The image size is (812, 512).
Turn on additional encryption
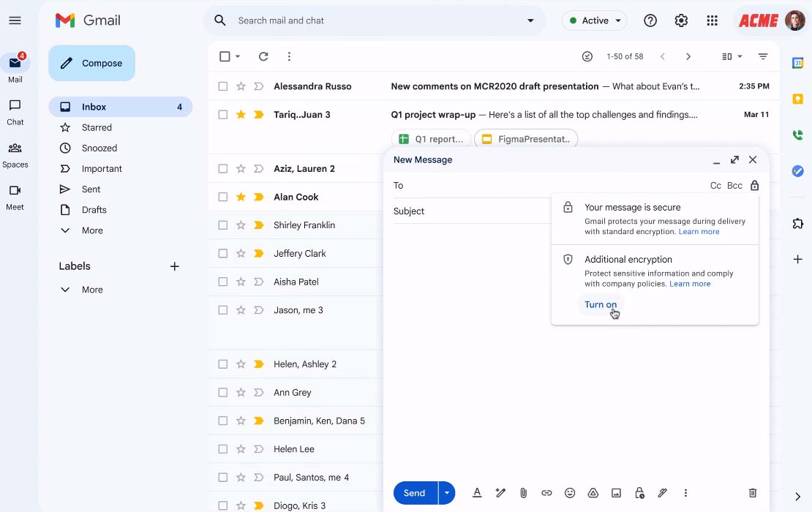pyautogui.click(x=600, y=304)
